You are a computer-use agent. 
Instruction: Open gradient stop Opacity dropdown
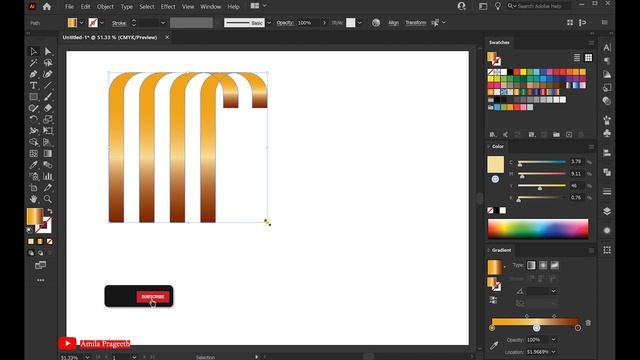pyautogui.click(x=553, y=340)
